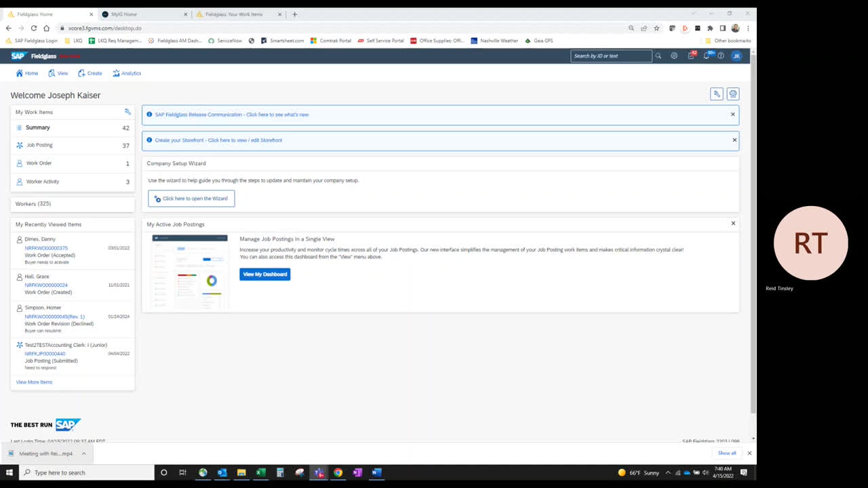Viewport: 868px width, 488px height.
Task: Open work order NRFKWO00000024
Action: (x=46, y=285)
